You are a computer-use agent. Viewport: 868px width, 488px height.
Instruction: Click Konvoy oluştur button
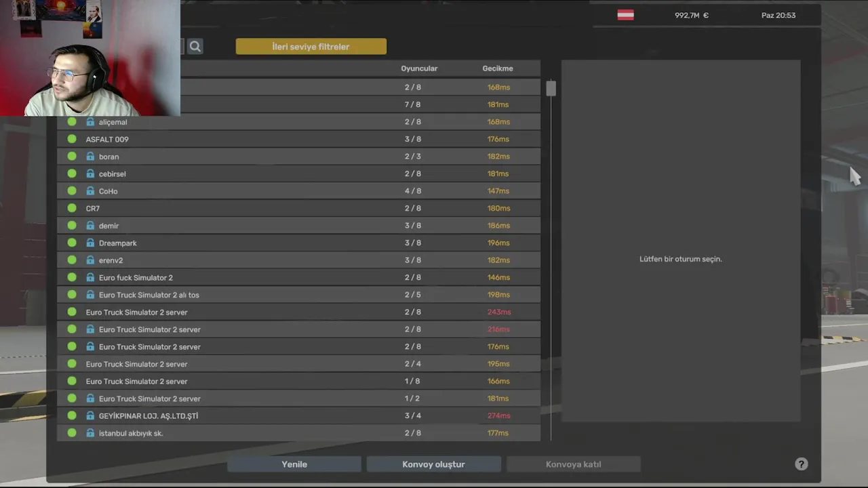(434, 464)
